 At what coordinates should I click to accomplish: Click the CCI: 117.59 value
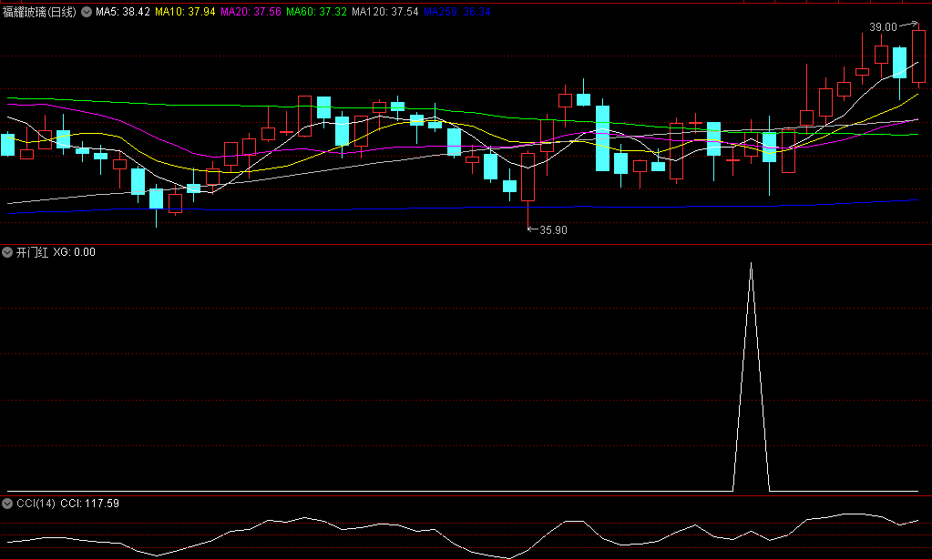(x=90, y=504)
